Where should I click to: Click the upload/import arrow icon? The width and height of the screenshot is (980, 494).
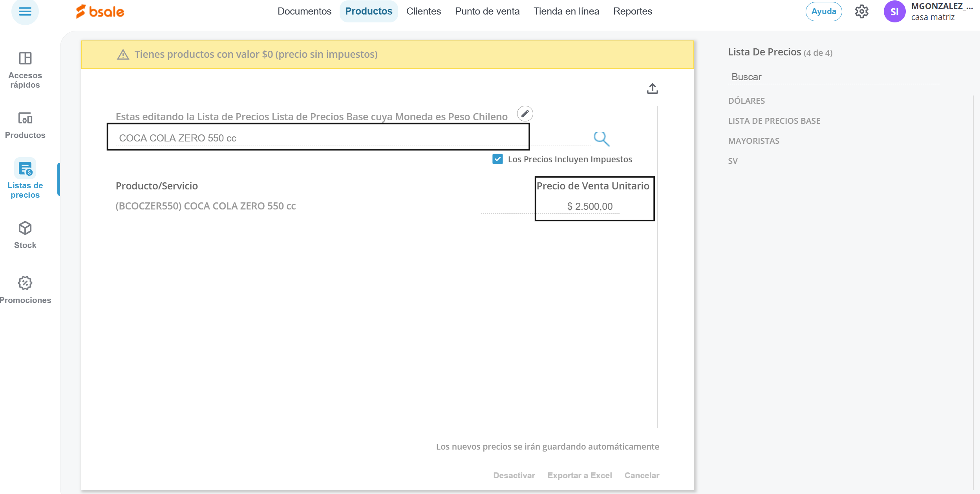[x=652, y=89]
